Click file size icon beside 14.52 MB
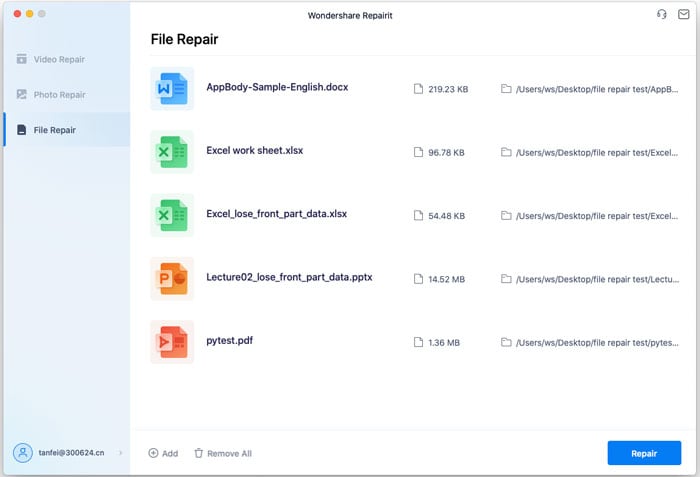The height and width of the screenshot is (477, 700). coord(418,279)
